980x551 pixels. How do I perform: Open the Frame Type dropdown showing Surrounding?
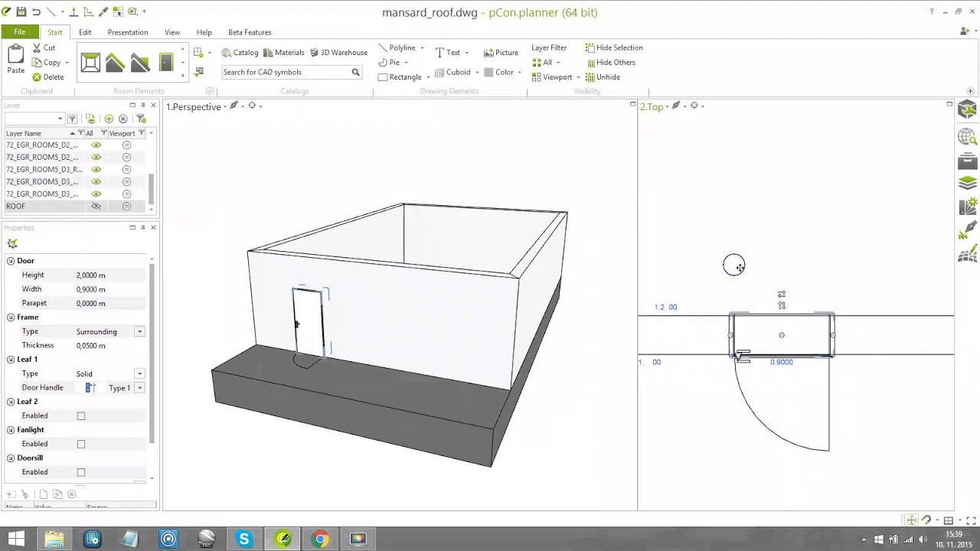(139, 331)
